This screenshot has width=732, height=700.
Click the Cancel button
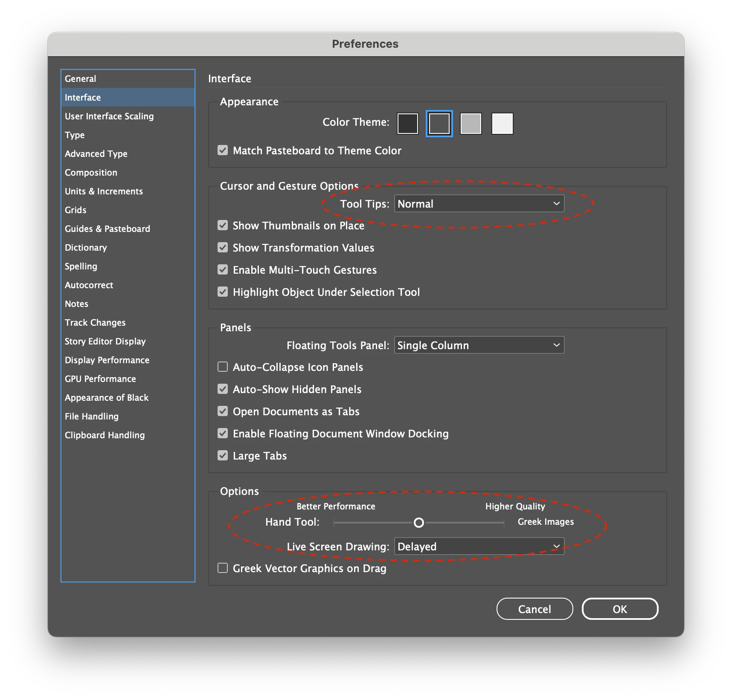coord(534,609)
